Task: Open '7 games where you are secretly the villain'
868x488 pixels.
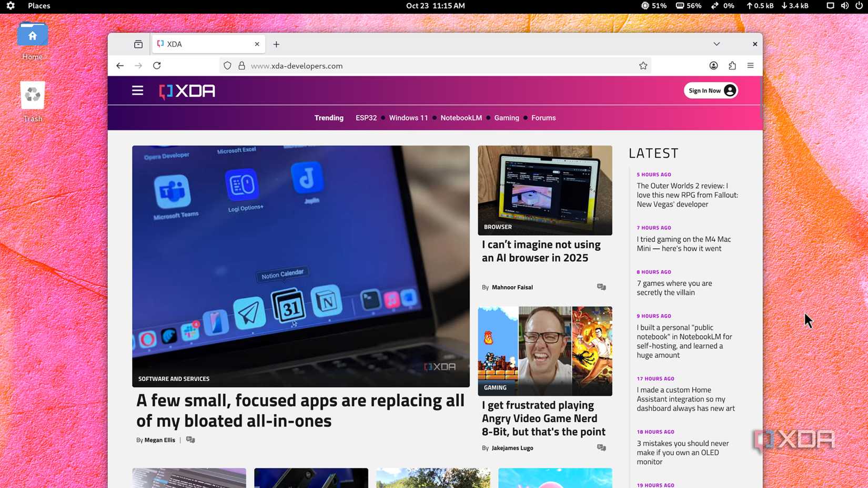Action: point(674,288)
